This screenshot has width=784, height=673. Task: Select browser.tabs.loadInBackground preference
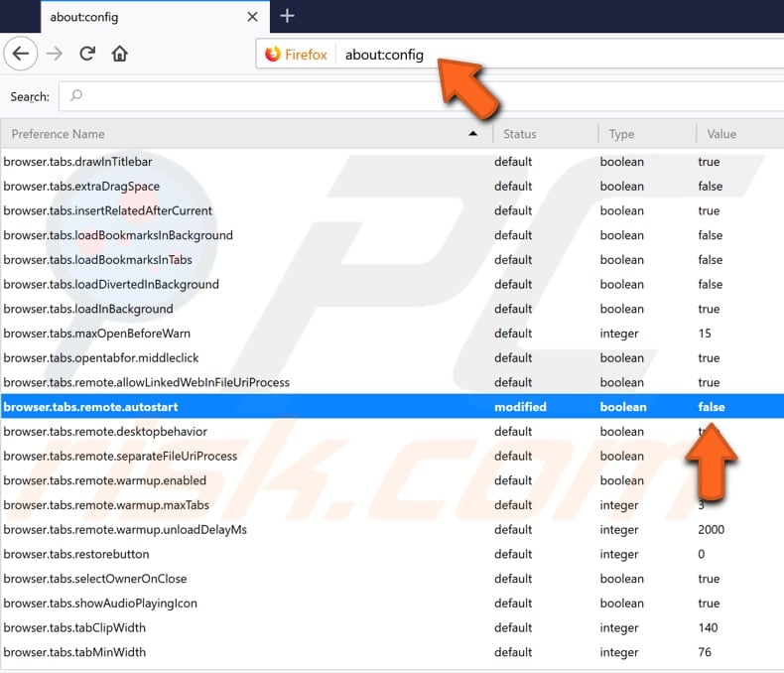[x=392, y=309]
